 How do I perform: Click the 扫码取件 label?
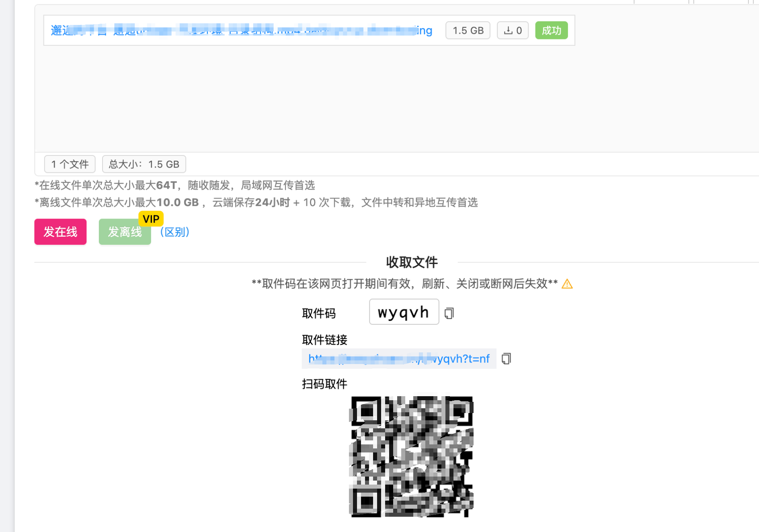[324, 384]
